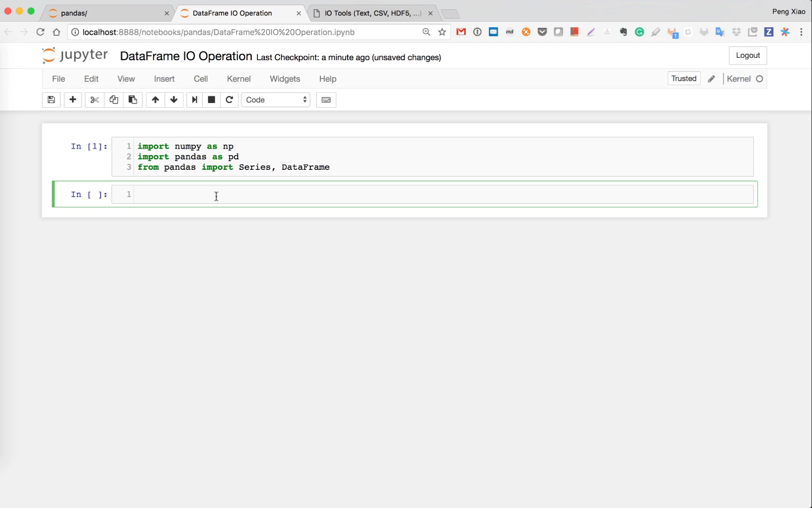Move selected cell down arrow
This screenshot has width=812, height=508.
click(174, 100)
